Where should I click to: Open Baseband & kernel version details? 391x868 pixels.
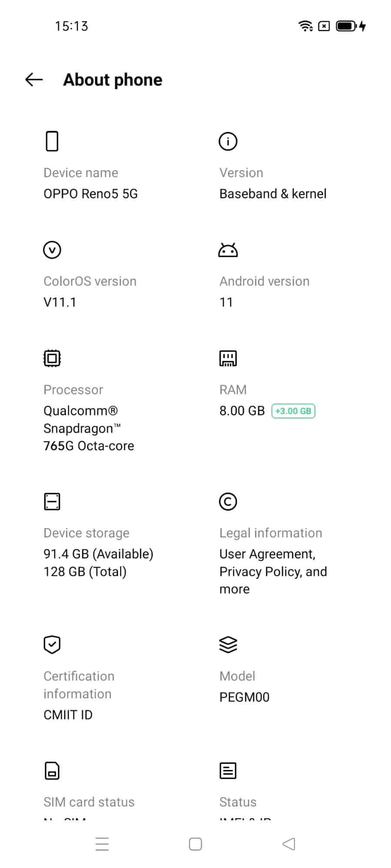click(273, 194)
